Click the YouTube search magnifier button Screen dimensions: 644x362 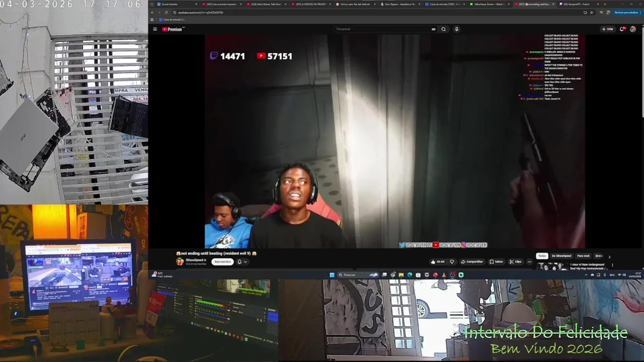(x=443, y=29)
